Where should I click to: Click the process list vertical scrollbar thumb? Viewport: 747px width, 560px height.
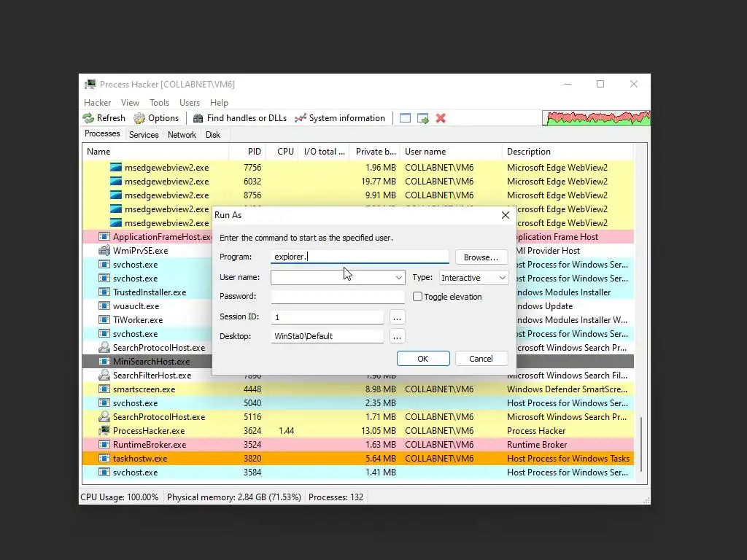click(641, 444)
